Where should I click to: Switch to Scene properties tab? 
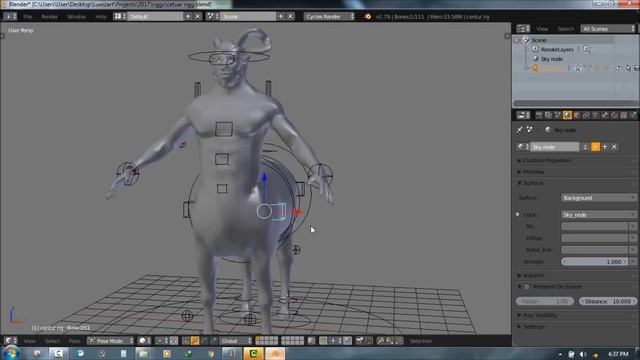point(558,116)
